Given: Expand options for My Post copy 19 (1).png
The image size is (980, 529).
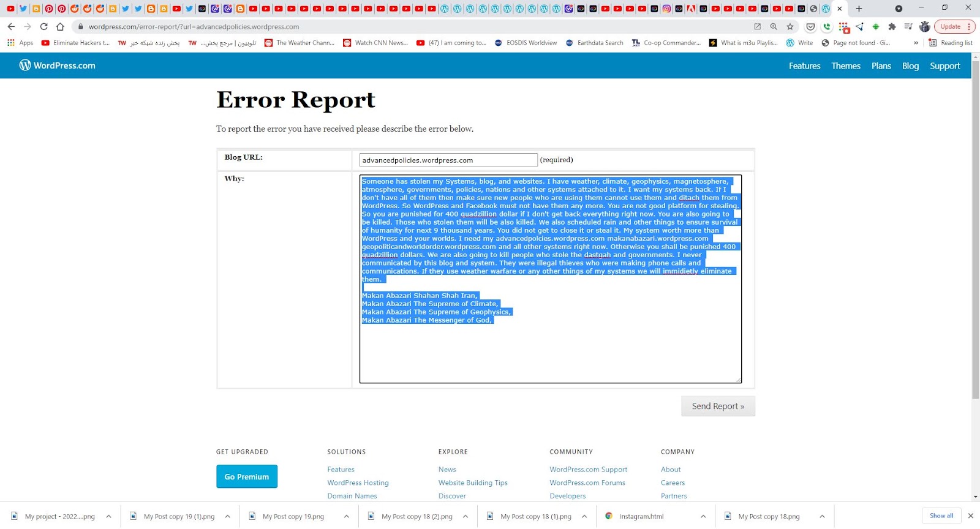Looking at the screenshot, I should 227,516.
